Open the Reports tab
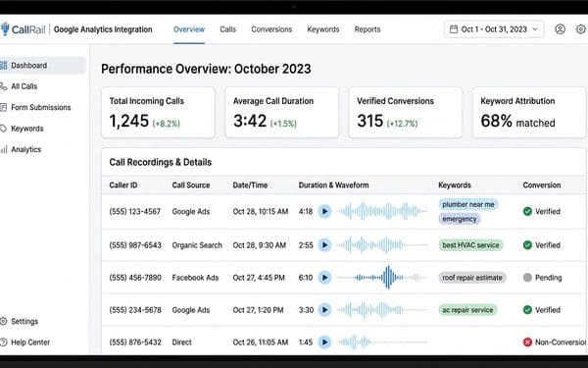This screenshot has height=368, width=588. 367,29
